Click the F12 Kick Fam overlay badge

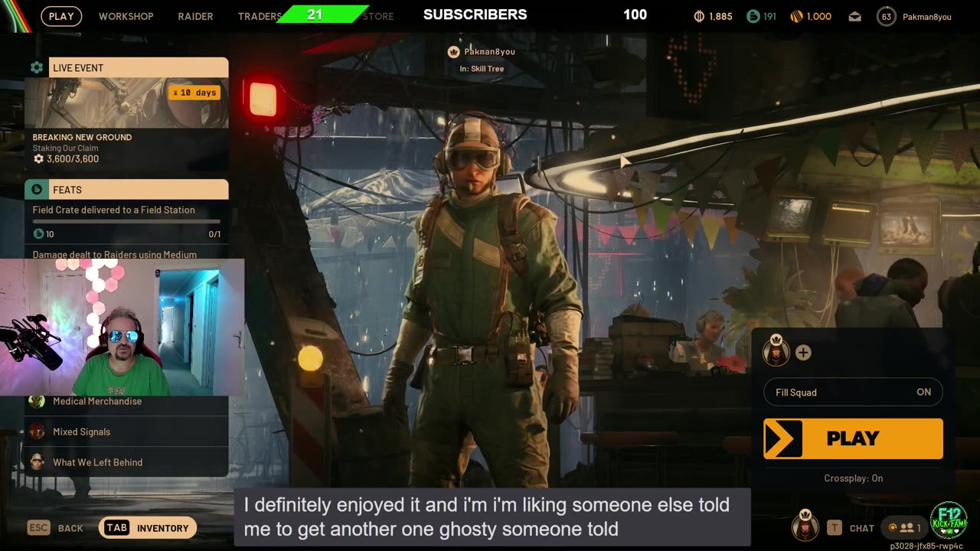point(948,521)
